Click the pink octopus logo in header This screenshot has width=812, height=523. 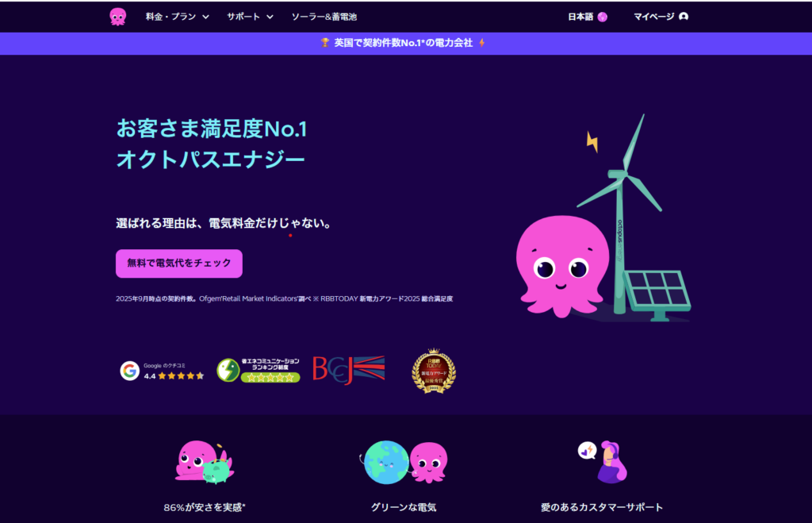[x=118, y=17]
